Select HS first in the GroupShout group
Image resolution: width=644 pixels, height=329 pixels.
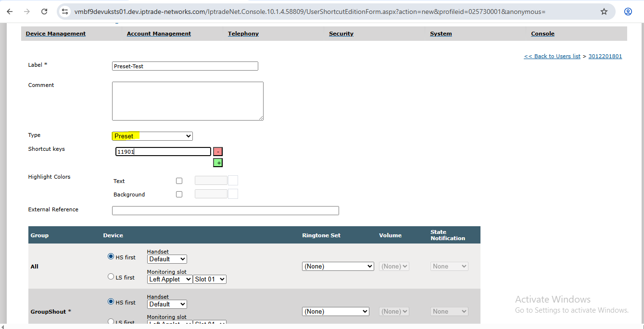click(111, 302)
